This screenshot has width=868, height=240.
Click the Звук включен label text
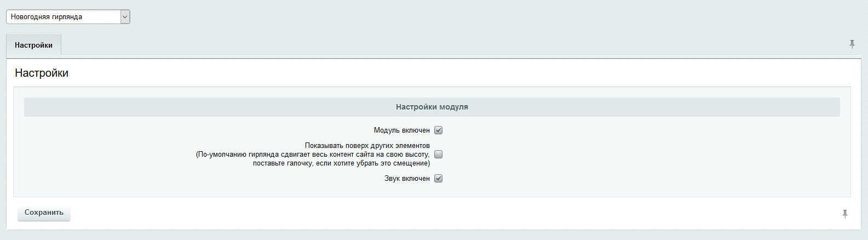tap(407, 179)
